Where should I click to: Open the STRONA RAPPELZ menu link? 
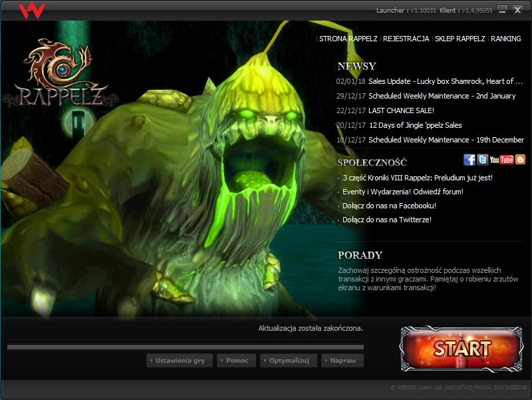[348, 39]
